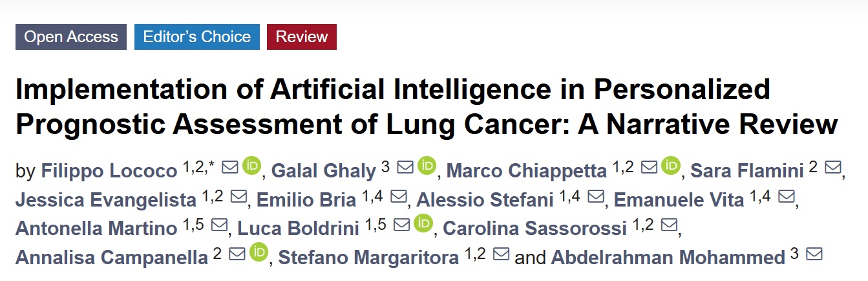Open author link Carolina Sassorossi
Image resolution: width=868 pixels, height=281 pixels.
(535, 228)
